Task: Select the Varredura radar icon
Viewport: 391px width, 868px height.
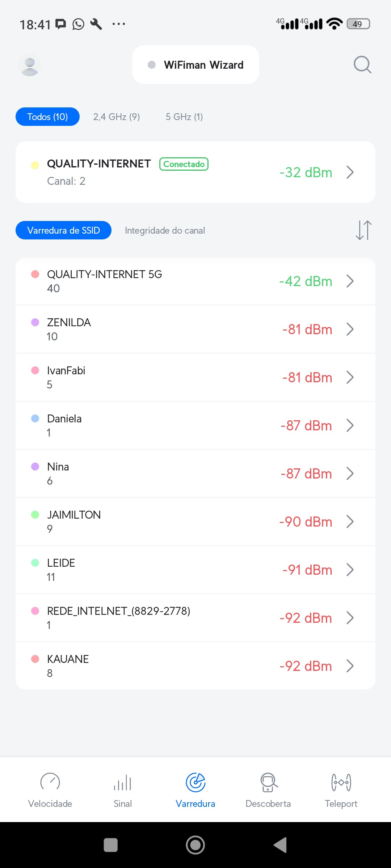Action: coord(195,783)
